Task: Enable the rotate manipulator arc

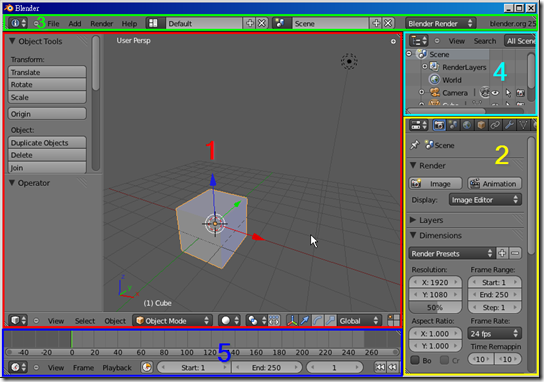Action: click(317, 320)
